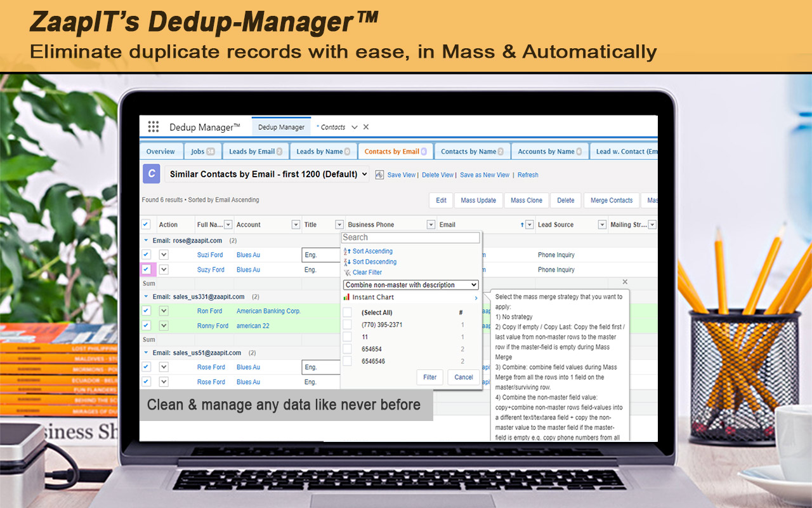The image size is (812, 508).
Task: Switch to the Leads by Name tab
Action: tap(324, 152)
